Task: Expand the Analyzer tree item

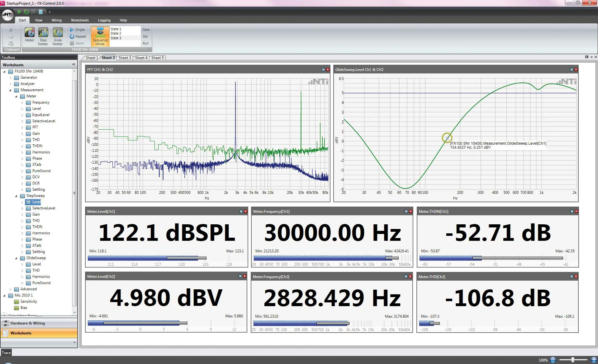Action: pyautogui.click(x=10, y=84)
